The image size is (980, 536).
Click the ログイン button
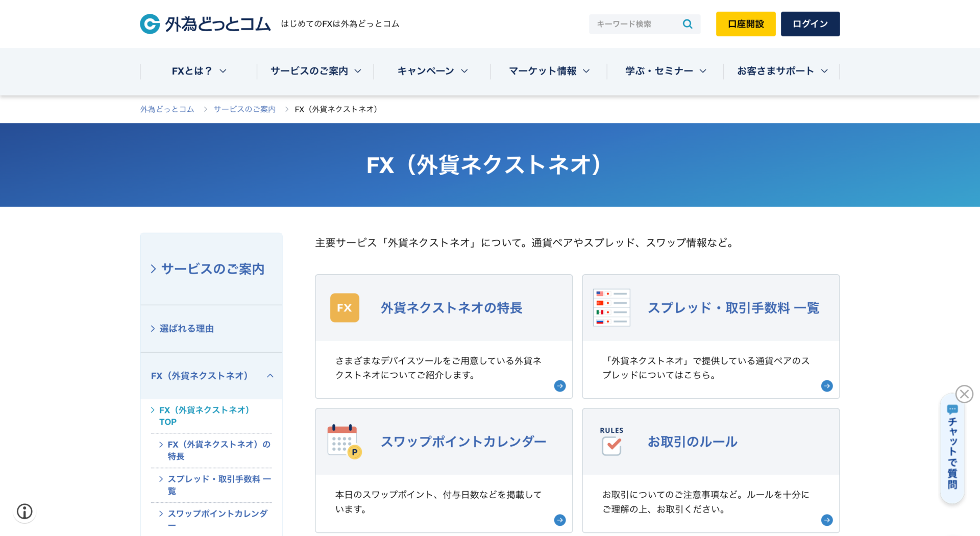click(x=810, y=24)
